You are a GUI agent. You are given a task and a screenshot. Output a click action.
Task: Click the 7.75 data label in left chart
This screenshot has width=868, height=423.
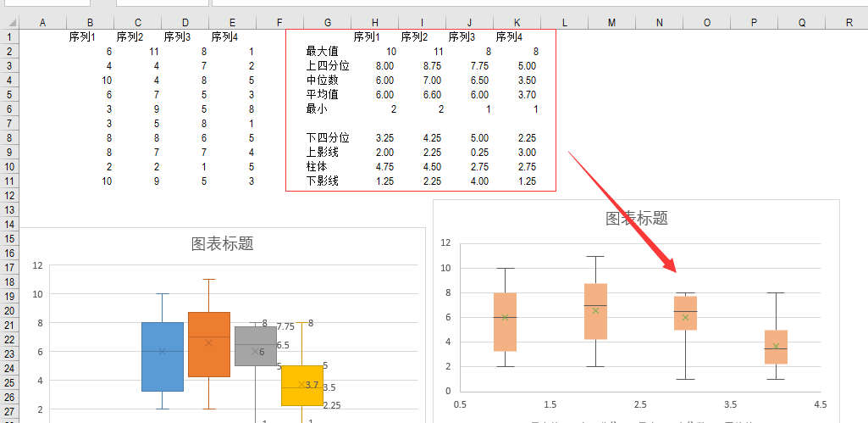[x=285, y=327]
